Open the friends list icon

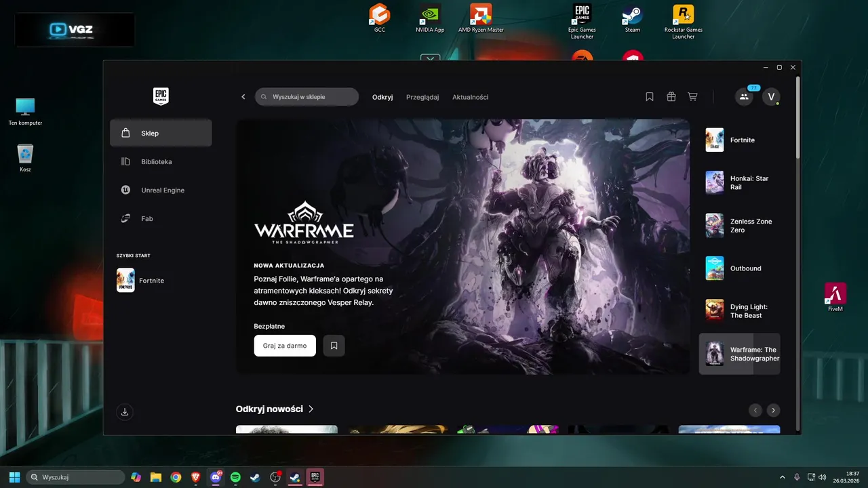[744, 97]
